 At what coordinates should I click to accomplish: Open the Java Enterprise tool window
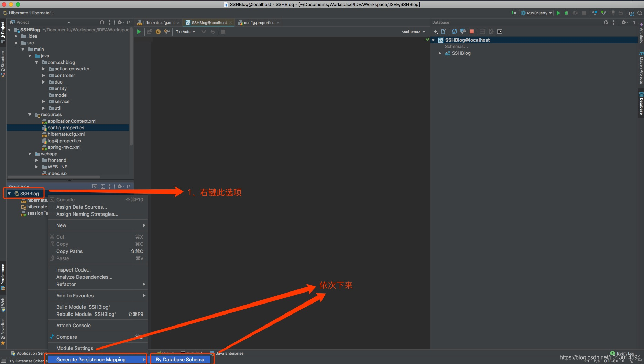pyautogui.click(x=227, y=353)
